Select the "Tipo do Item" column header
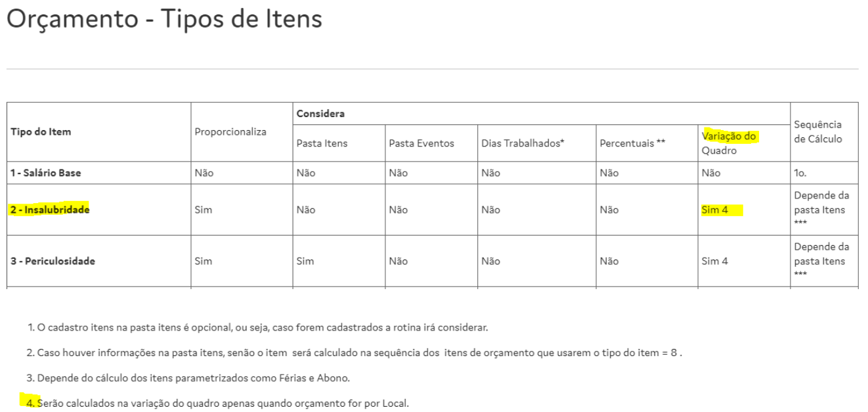Image resolution: width=868 pixels, height=412 pixels. coord(41,131)
